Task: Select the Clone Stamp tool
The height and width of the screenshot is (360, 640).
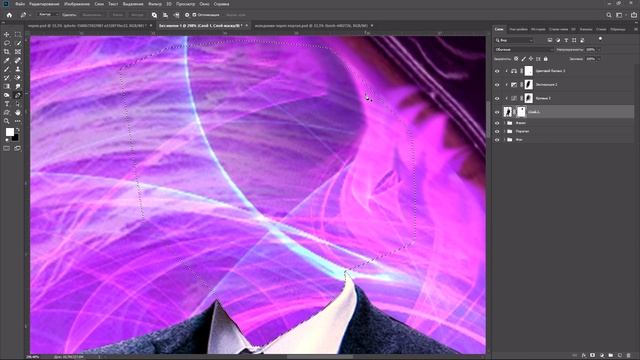Action: (x=18, y=69)
